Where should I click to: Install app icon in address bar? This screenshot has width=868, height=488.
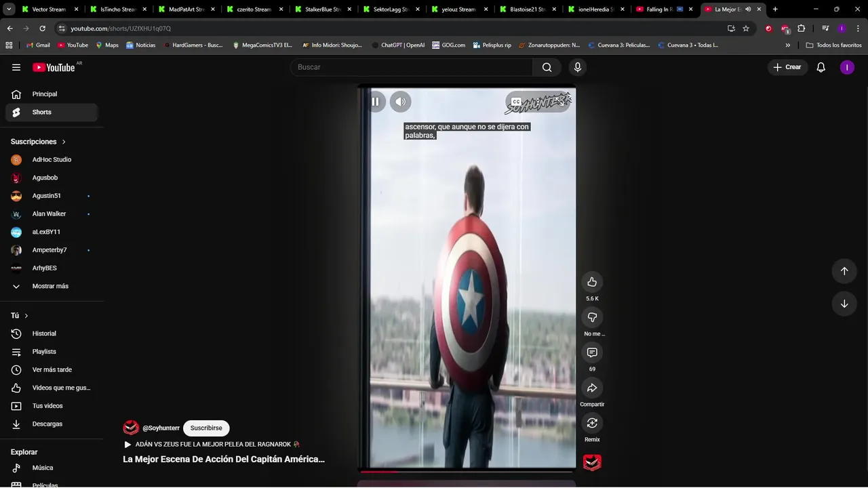(731, 28)
